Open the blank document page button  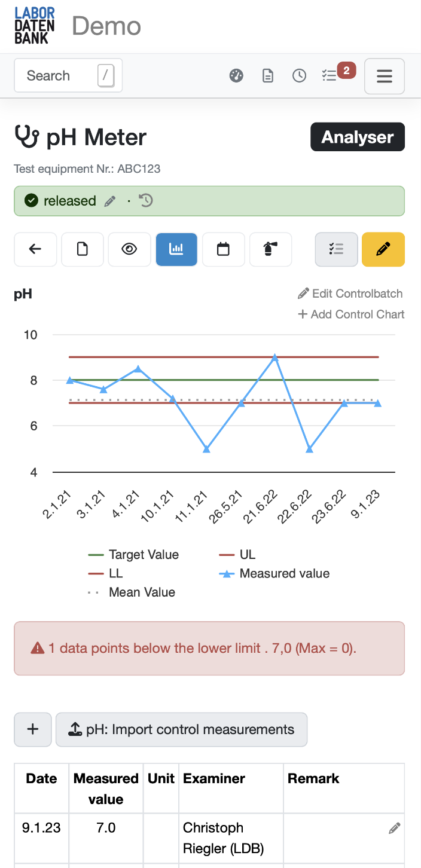[82, 249]
